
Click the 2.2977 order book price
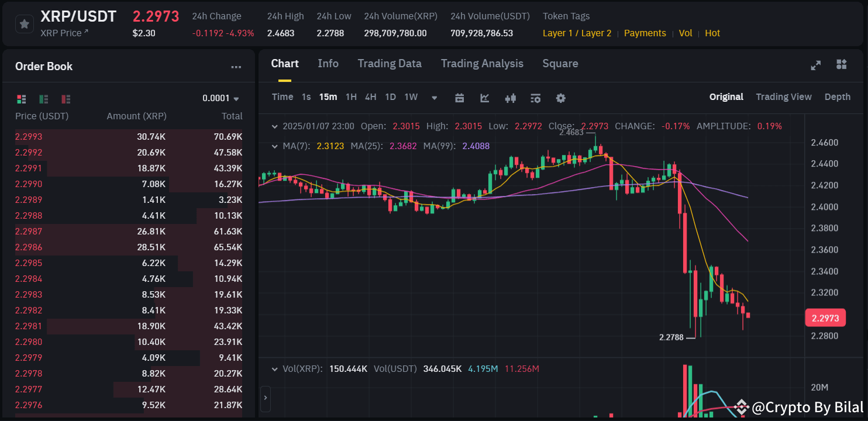click(29, 389)
